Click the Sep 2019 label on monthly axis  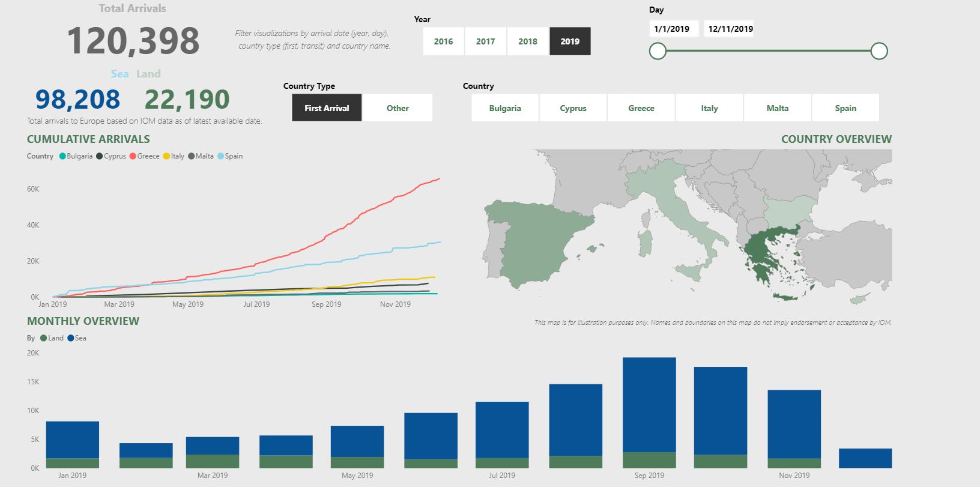[x=649, y=476]
